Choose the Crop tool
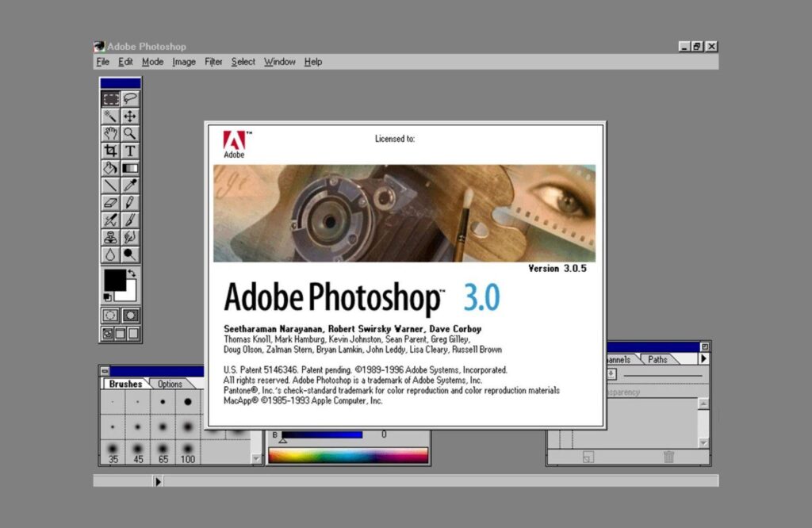The width and height of the screenshot is (812, 528). pos(111,151)
